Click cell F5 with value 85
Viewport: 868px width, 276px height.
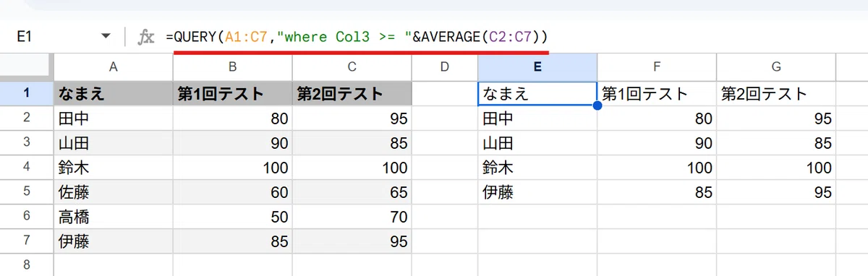(657, 191)
